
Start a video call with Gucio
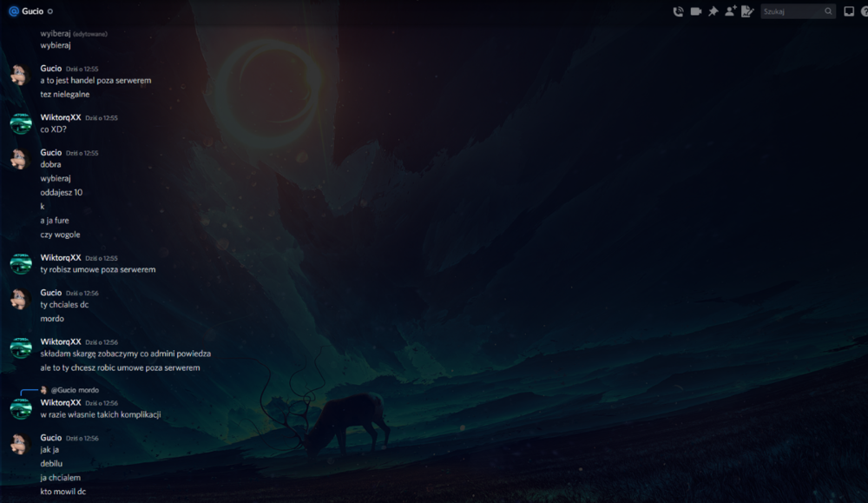pos(696,11)
